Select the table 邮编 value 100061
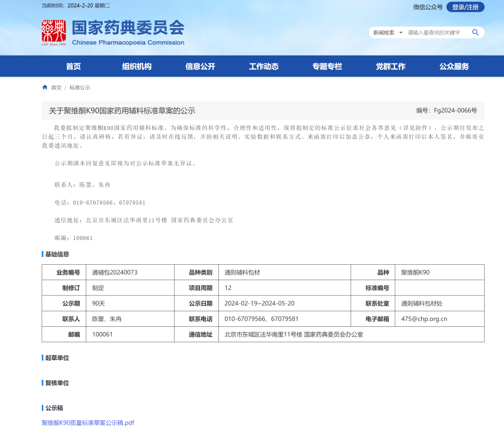Viewport: 504px width, 430px height. [102, 334]
